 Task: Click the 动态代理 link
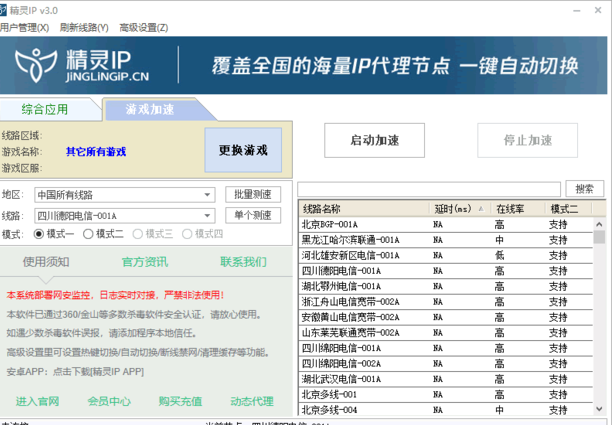pyautogui.click(x=252, y=401)
